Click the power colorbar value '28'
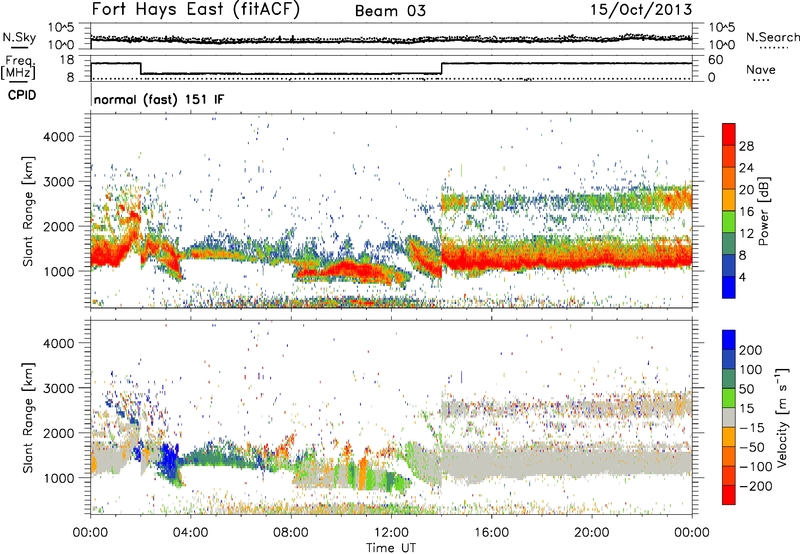 (746, 146)
